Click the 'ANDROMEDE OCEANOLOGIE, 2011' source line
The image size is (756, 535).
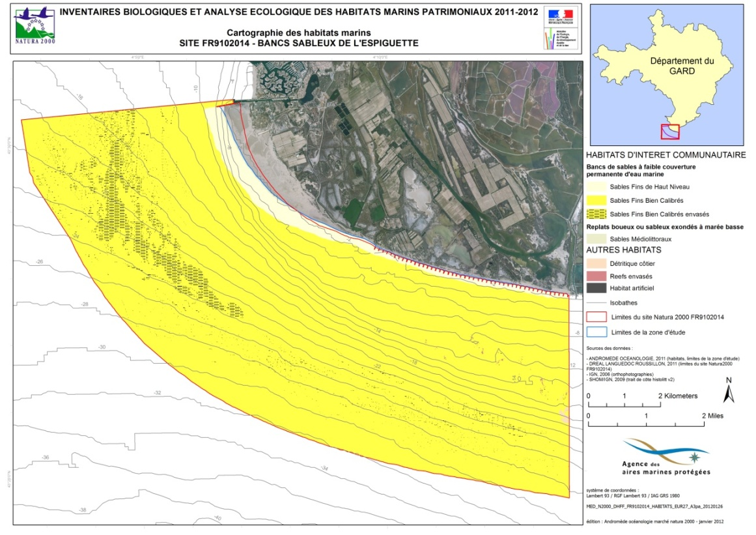tap(663, 359)
